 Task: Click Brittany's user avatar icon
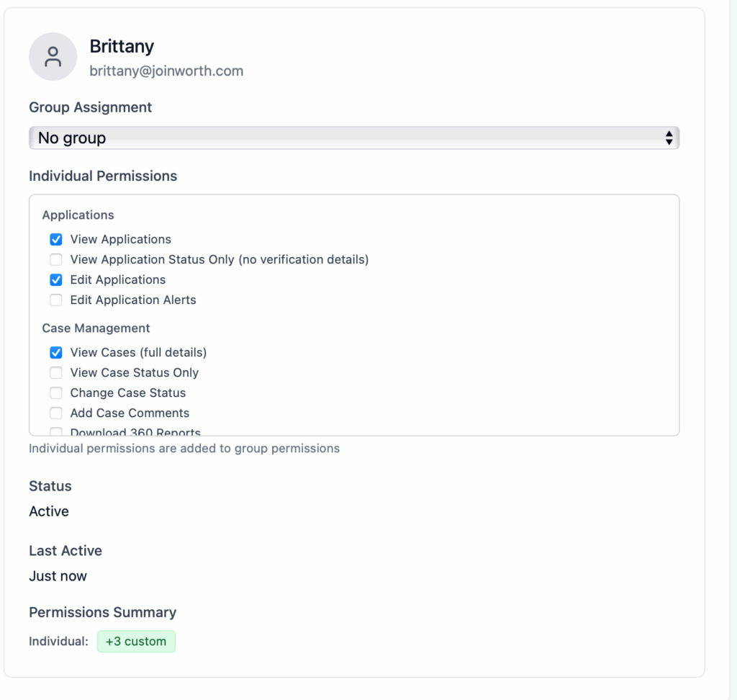(53, 57)
